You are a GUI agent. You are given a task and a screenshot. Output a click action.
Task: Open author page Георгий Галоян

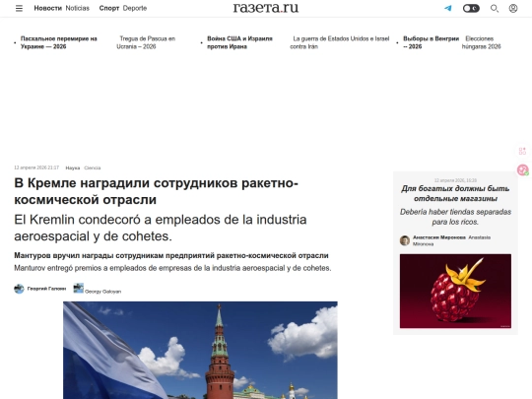click(46, 289)
